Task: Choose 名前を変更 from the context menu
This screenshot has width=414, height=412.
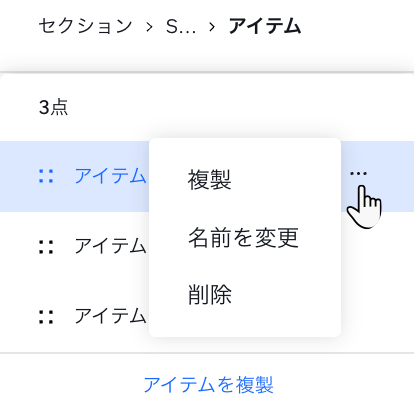Action: tap(243, 238)
